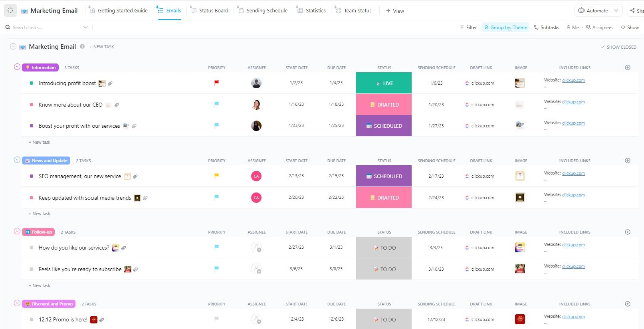Screen dimensions: 644x329
Task: Click + New task under Follow-up group
Action: point(40,285)
